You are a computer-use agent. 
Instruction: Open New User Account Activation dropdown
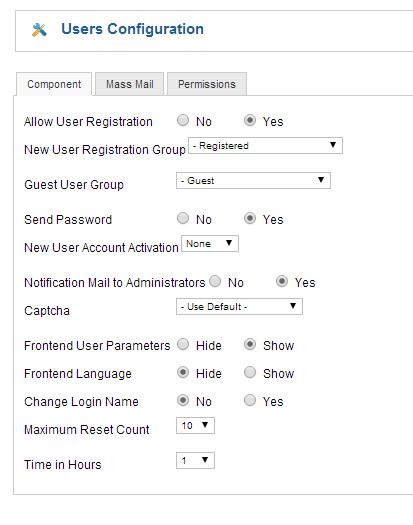(210, 244)
